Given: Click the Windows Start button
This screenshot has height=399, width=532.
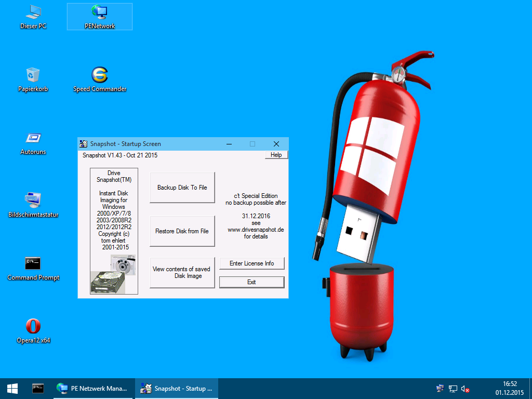Looking at the screenshot, I should (x=12, y=388).
